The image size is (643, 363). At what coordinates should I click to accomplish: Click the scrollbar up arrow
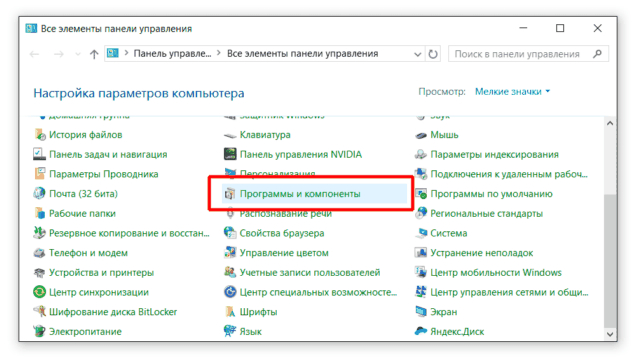610,123
